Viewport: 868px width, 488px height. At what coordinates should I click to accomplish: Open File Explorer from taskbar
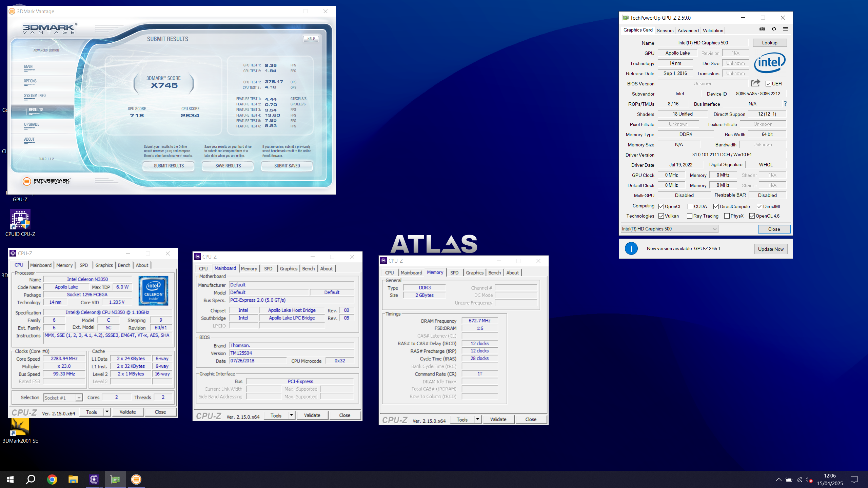click(73, 479)
